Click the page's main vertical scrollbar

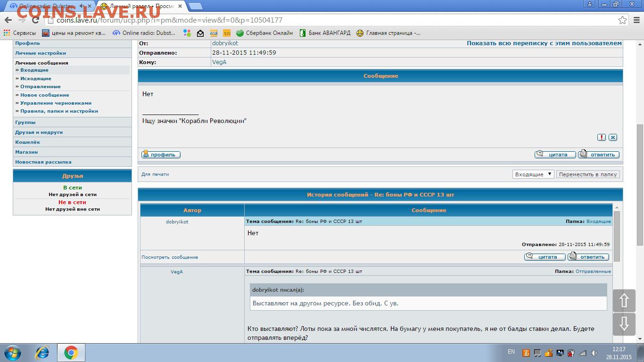point(640,184)
